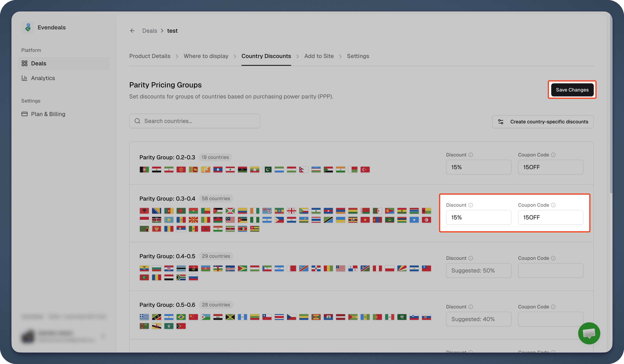This screenshot has height=364, width=624.
Task: Click the back arrow beside Deals breadcrumb
Action: 132,30
